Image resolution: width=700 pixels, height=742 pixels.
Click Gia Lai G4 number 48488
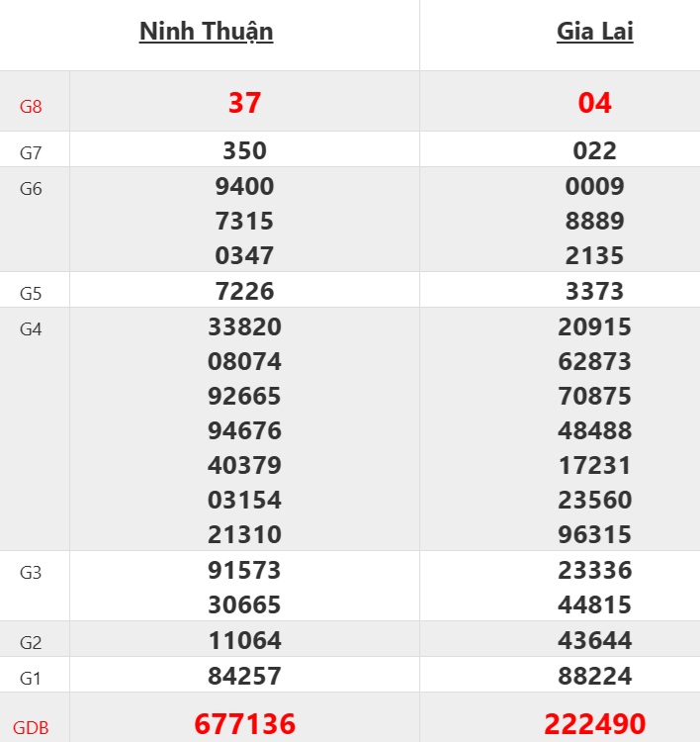pos(594,430)
